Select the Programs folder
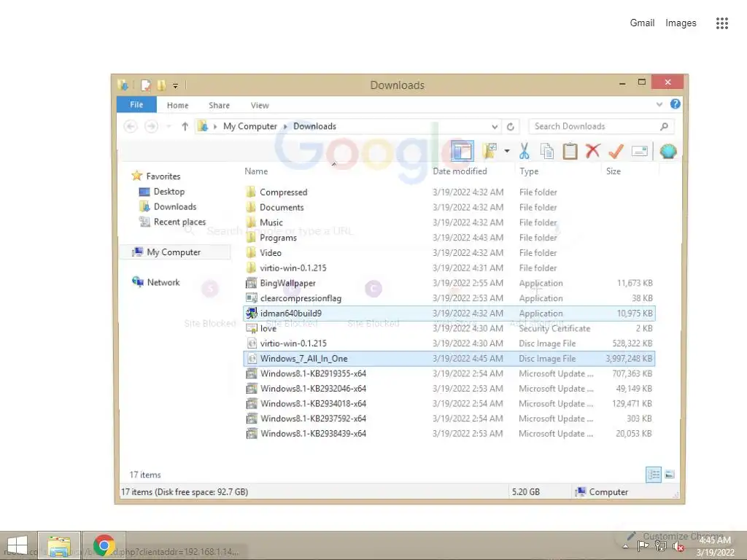This screenshot has height=560, width=747. pos(278,238)
